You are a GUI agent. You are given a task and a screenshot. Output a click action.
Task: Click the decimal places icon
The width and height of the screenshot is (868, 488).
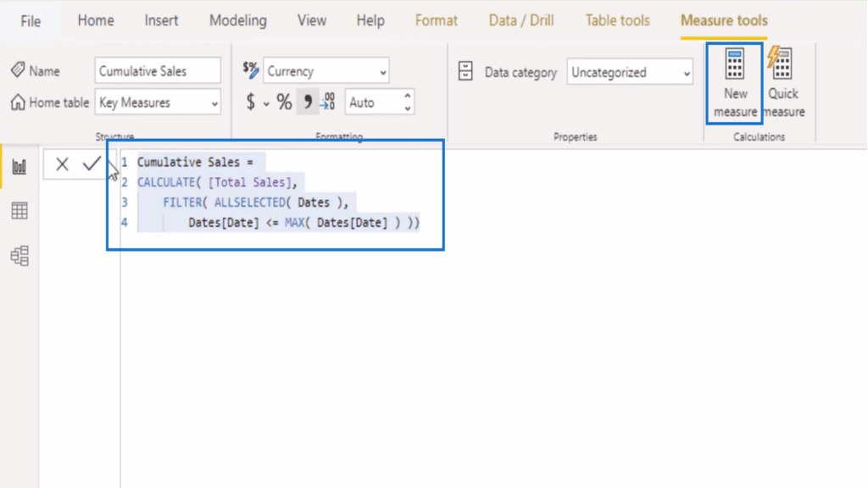tap(328, 102)
